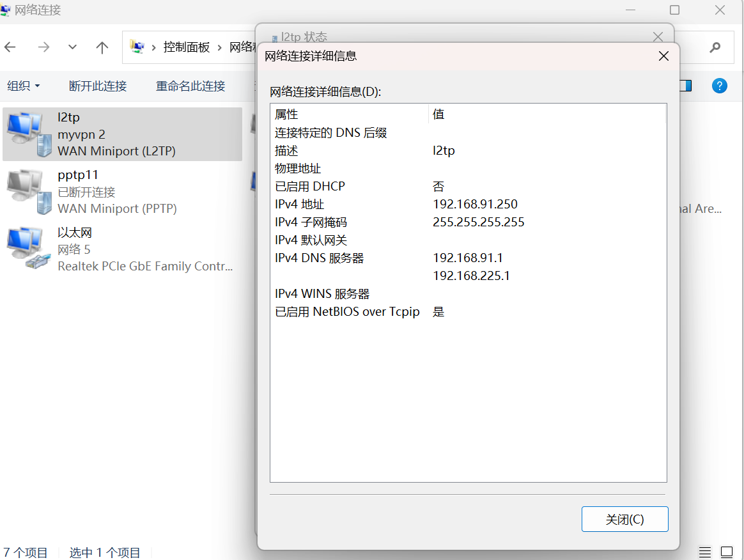
Task: Click DNS server value 192.168.91.1
Action: pyautogui.click(x=467, y=258)
